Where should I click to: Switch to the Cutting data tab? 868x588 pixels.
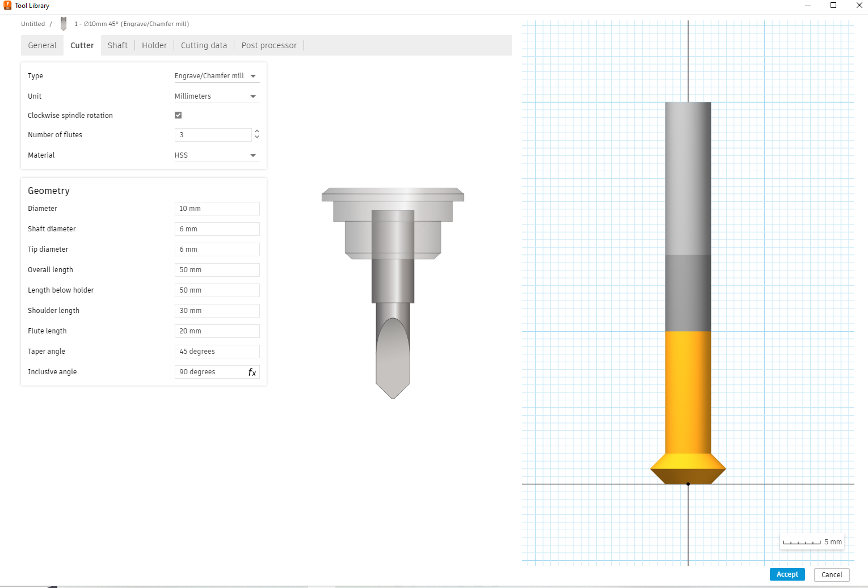204,45
